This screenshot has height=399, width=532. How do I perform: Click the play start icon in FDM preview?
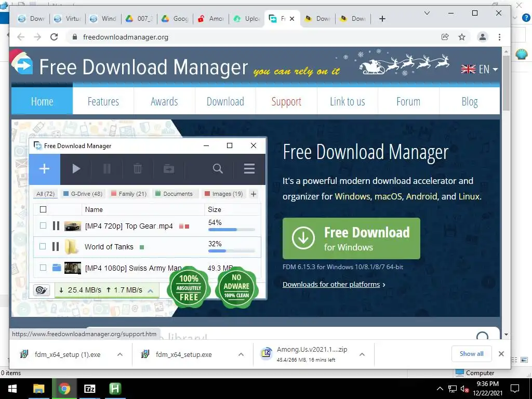tap(76, 169)
